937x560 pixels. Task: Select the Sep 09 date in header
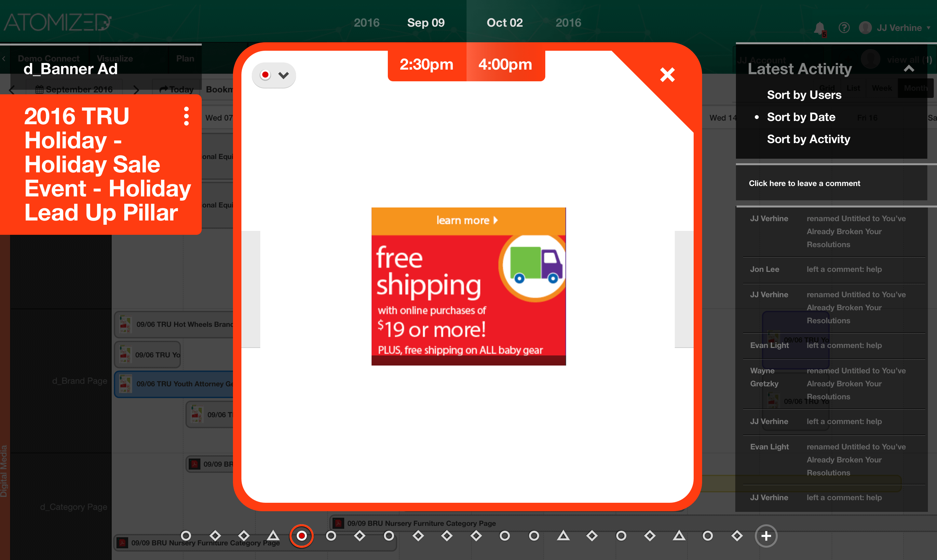pyautogui.click(x=426, y=23)
